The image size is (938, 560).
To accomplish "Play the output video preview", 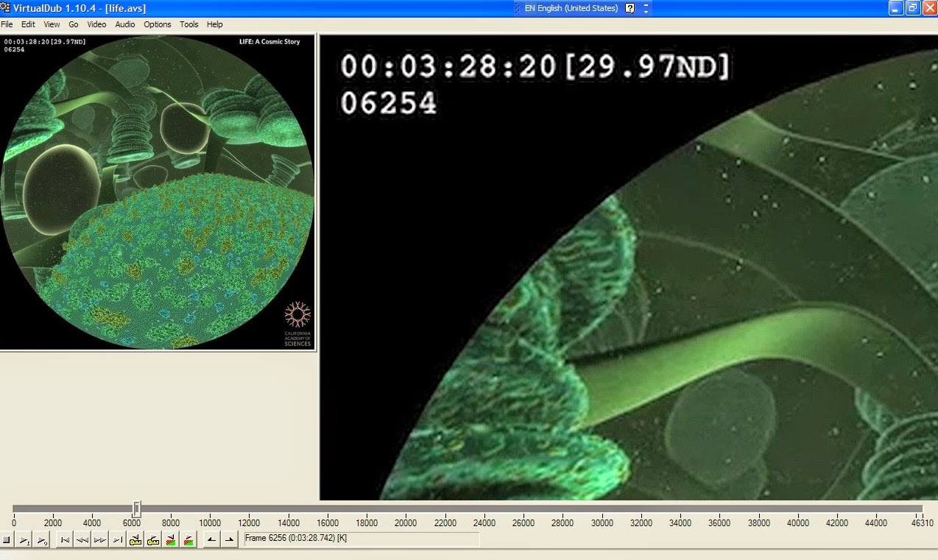I will (42, 539).
